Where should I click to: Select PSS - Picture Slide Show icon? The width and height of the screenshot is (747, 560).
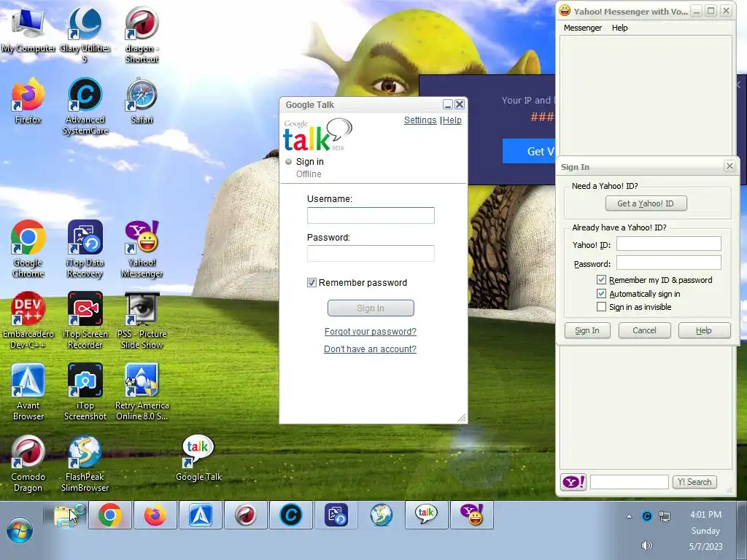tap(142, 320)
